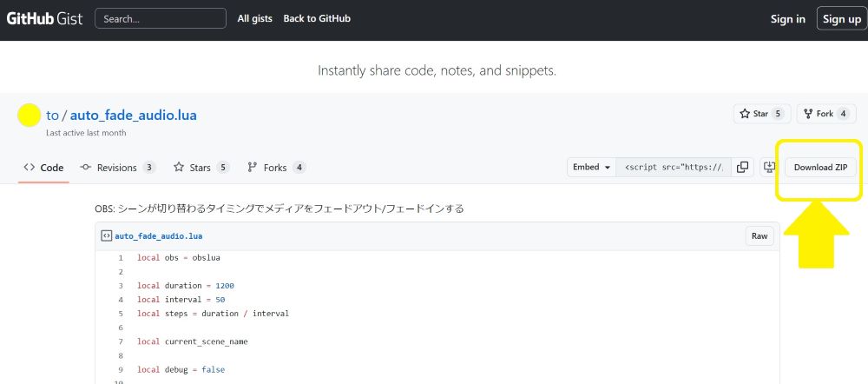Click the star count badge 5 by the Star button
868x384 pixels.
[778, 114]
